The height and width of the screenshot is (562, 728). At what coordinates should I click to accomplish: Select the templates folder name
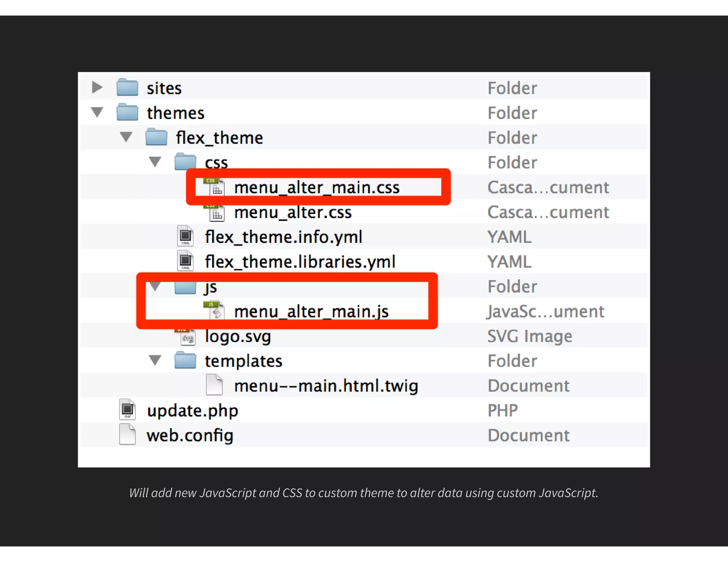243,361
